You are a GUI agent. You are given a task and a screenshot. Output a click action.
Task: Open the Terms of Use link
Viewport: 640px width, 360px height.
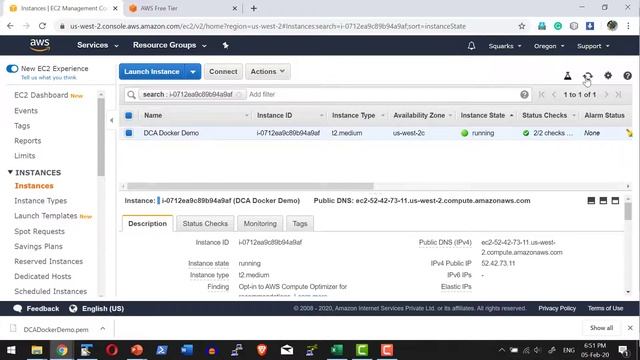(x=605, y=309)
